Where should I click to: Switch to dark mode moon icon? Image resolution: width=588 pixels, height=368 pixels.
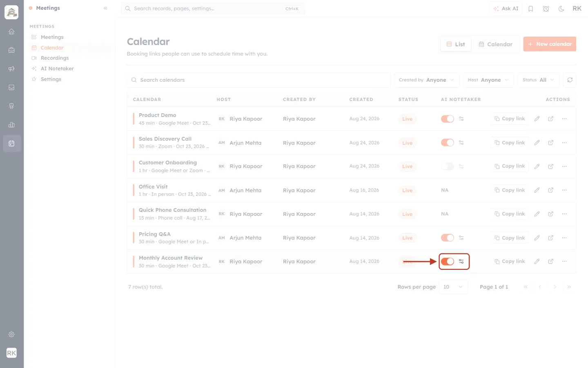pyautogui.click(x=561, y=9)
